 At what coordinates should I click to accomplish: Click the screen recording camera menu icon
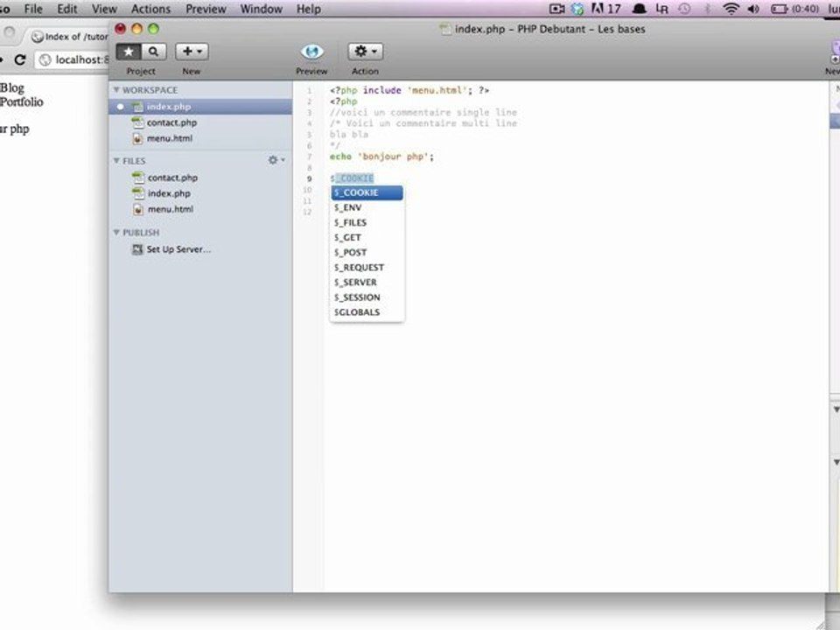[556, 9]
